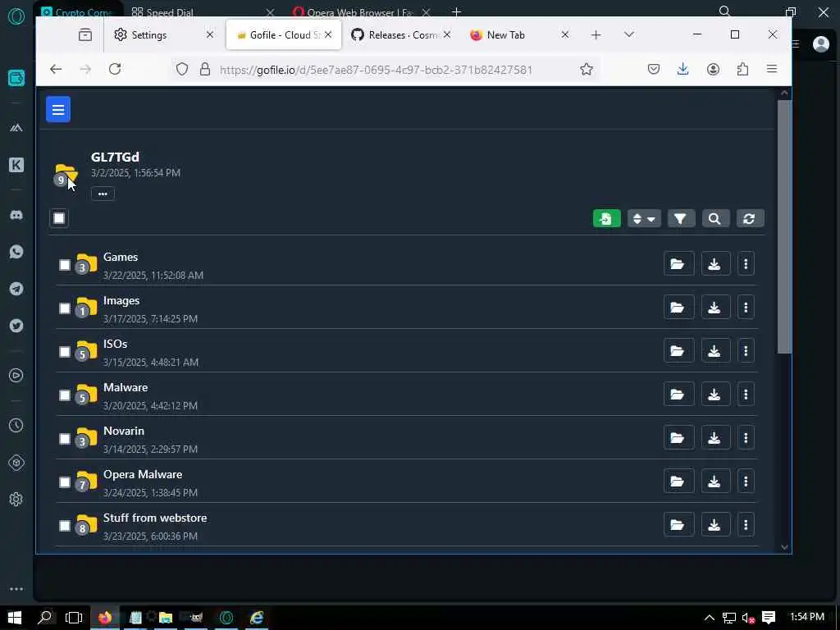Switch to the New Tab tab
840x630 pixels.
(x=519, y=34)
